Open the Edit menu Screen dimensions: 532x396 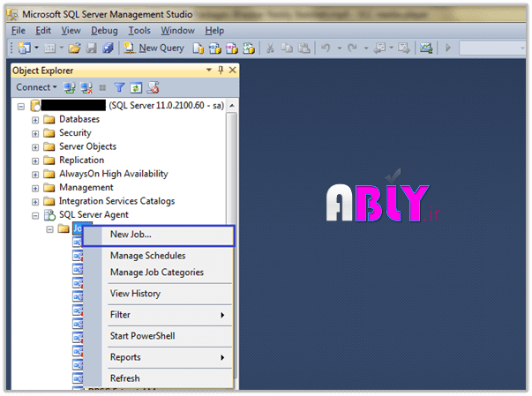tap(43, 31)
